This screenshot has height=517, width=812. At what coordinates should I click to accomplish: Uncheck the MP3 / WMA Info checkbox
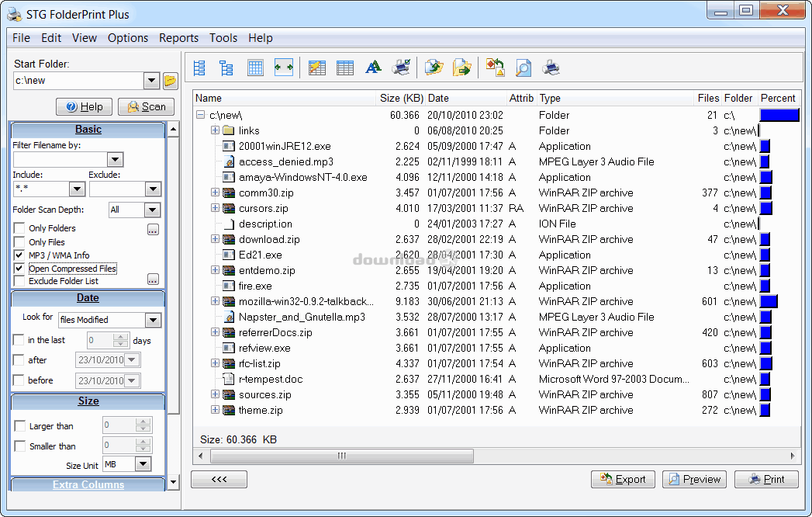coord(19,255)
